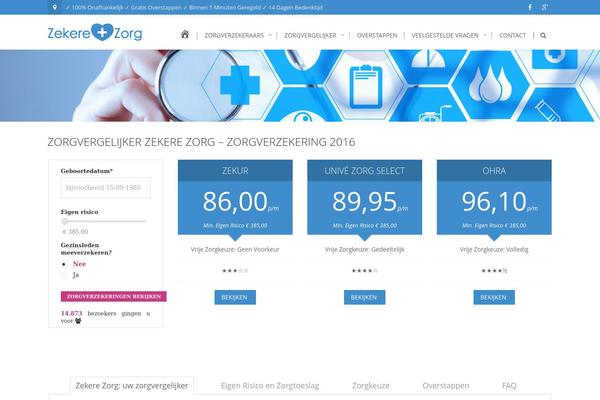The width and height of the screenshot is (600, 400).
Task: Expand the Veelgestelde Vragen menu arrow
Action: click(485, 35)
